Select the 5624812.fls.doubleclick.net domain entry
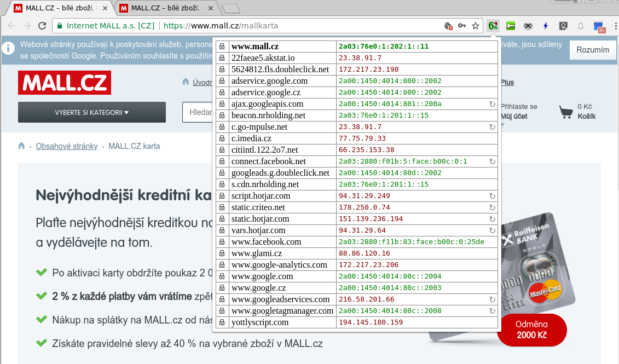The width and height of the screenshot is (619, 364). [x=280, y=70]
